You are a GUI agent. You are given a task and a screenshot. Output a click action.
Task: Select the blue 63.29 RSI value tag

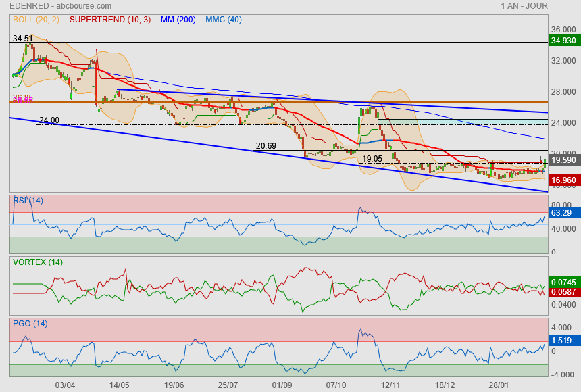pos(561,213)
